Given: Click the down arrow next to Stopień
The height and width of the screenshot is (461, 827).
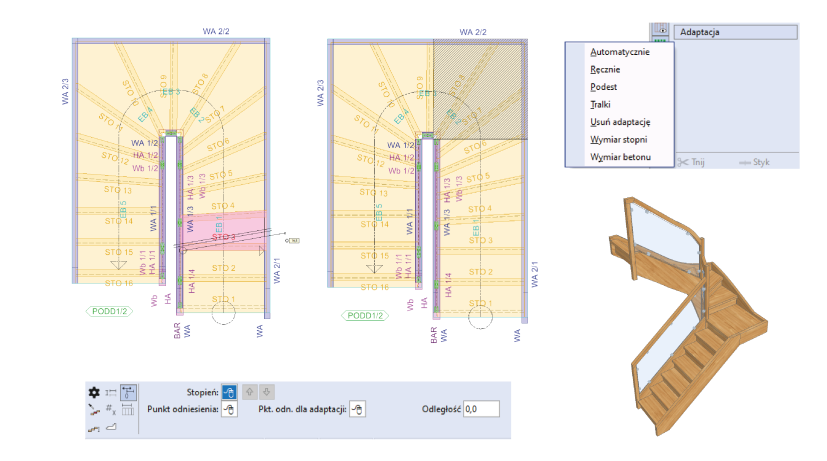Looking at the screenshot, I should point(267,392).
